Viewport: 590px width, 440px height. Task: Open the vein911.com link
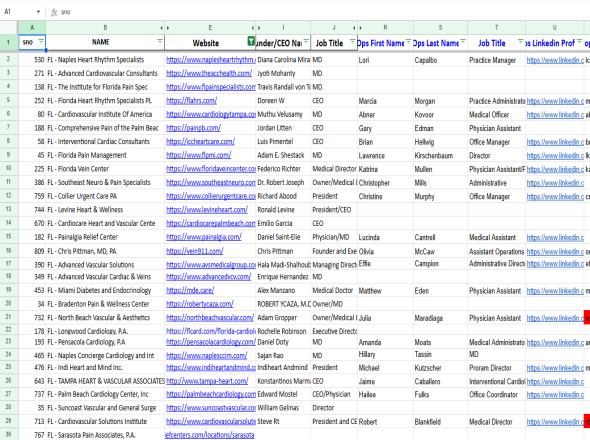[x=195, y=251]
